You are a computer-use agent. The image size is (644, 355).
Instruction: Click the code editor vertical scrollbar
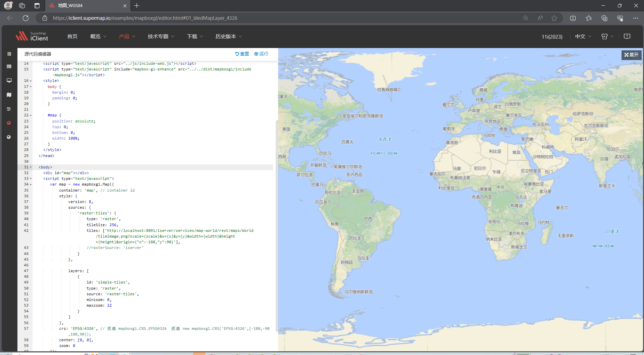276,226
